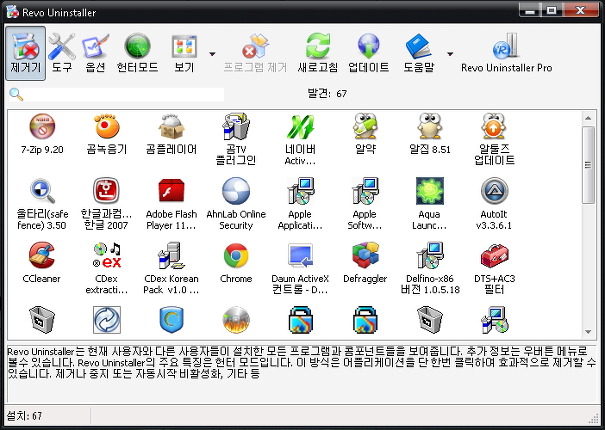Click the 업데이트 (Update) globe icon

pyautogui.click(x=368, y=46)
